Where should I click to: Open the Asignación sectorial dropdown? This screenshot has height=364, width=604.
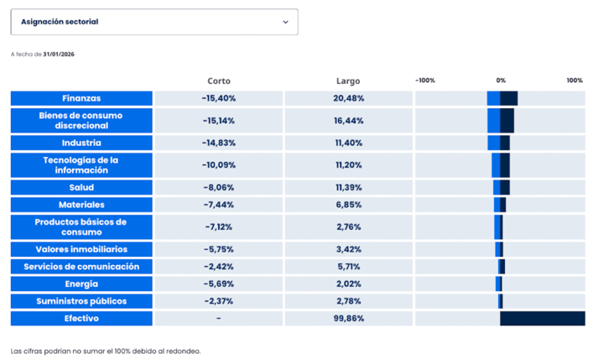click(x=154, y=22)
